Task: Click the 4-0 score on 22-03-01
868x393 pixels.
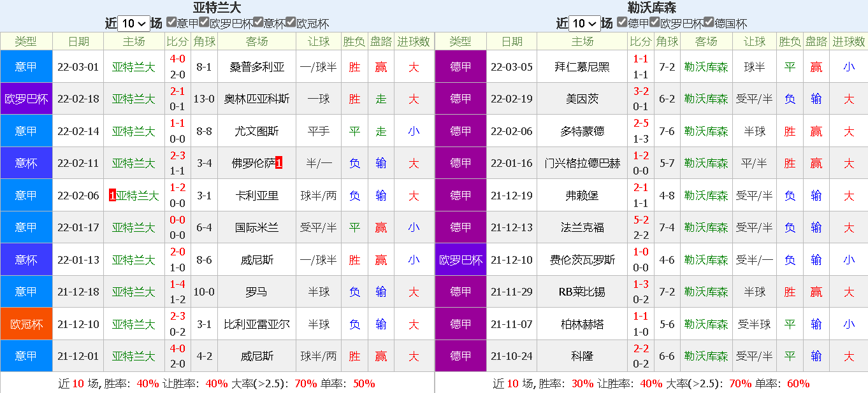Action: coord(178,59)
